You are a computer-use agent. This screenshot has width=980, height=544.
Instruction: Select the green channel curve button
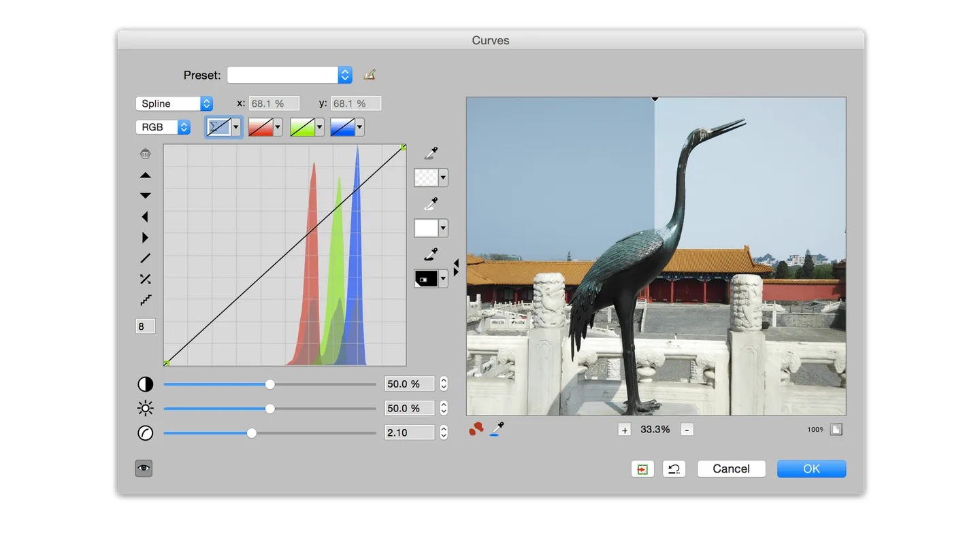tap(302, 127)
